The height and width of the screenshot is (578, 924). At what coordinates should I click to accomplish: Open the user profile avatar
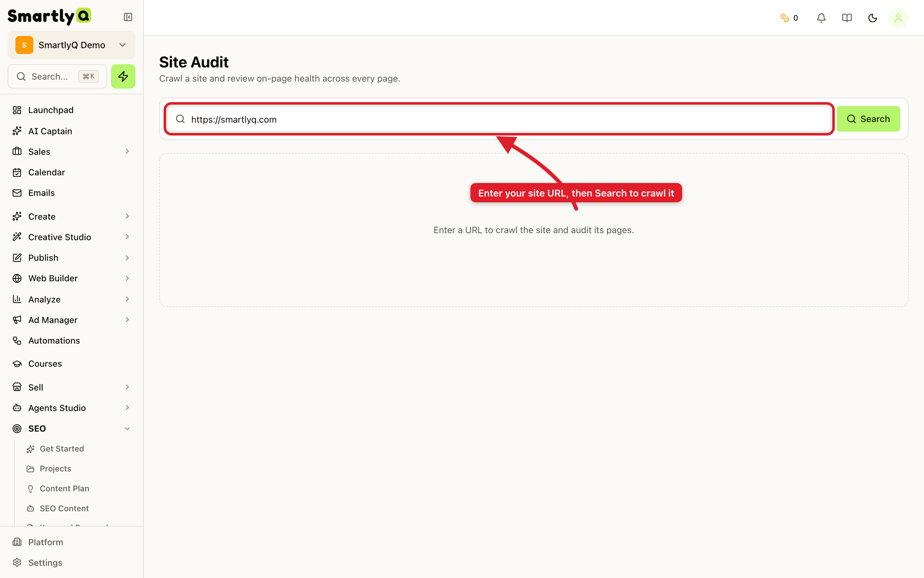pos(898,18)
